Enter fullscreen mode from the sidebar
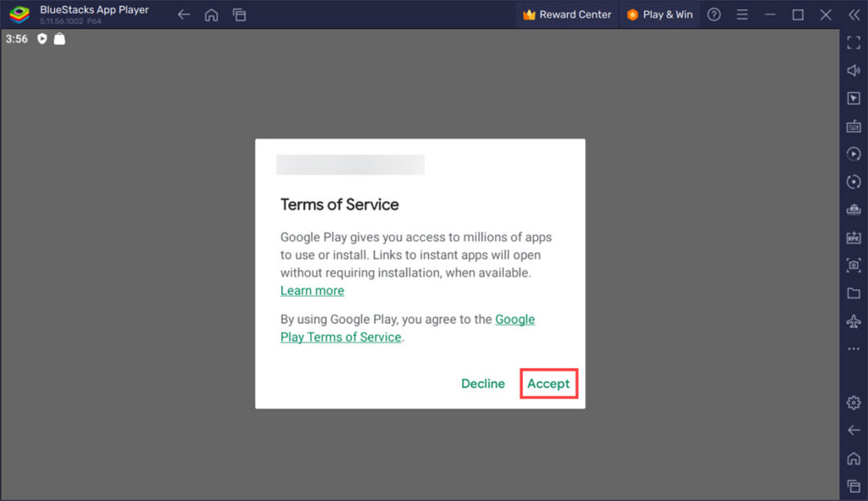The width and height of the screenshot is (868, 501). [854, 43]
